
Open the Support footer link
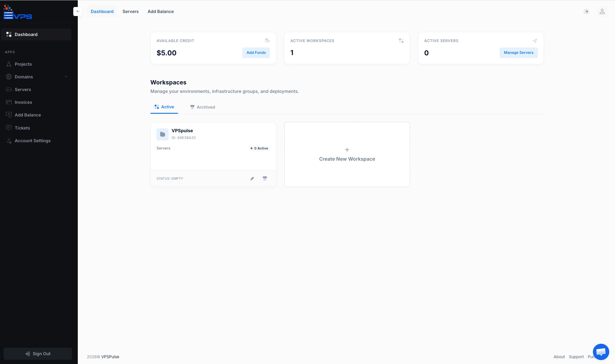click(x=576, y=357)
